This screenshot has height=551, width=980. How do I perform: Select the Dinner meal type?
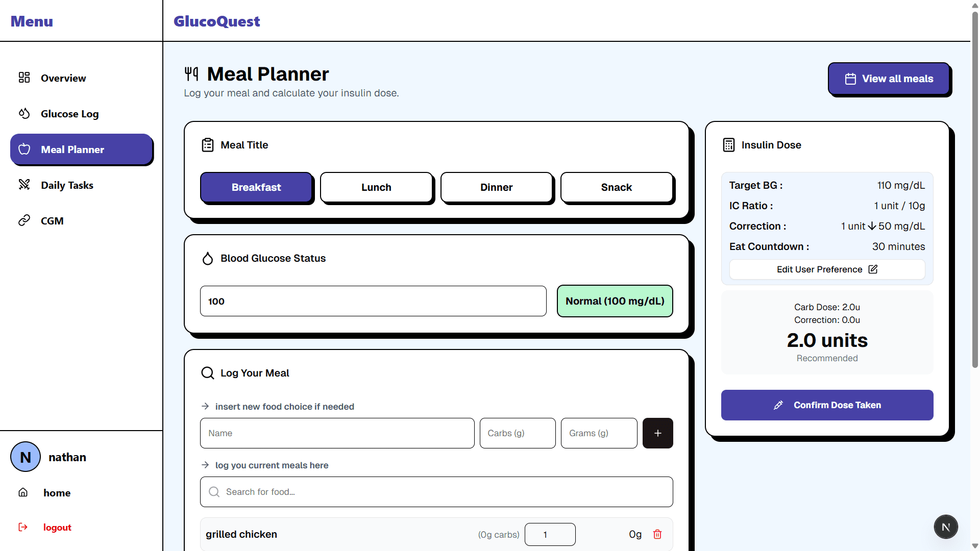(x=496, y=187)
